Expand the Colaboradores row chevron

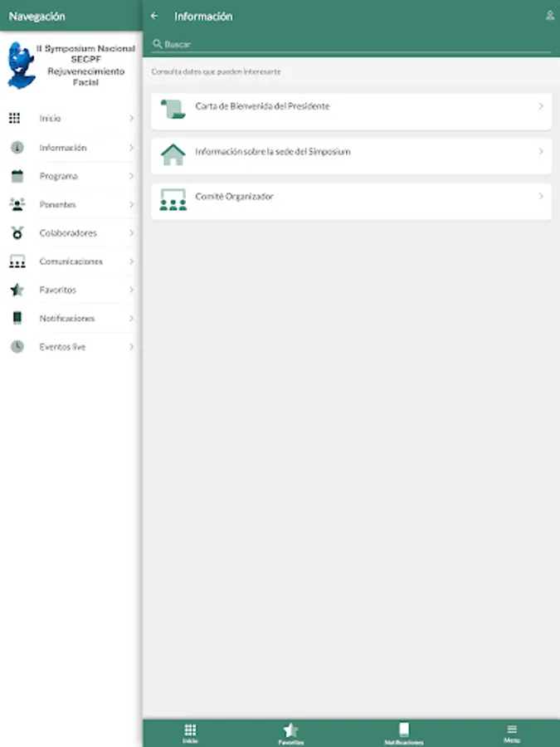coord(131,233)
